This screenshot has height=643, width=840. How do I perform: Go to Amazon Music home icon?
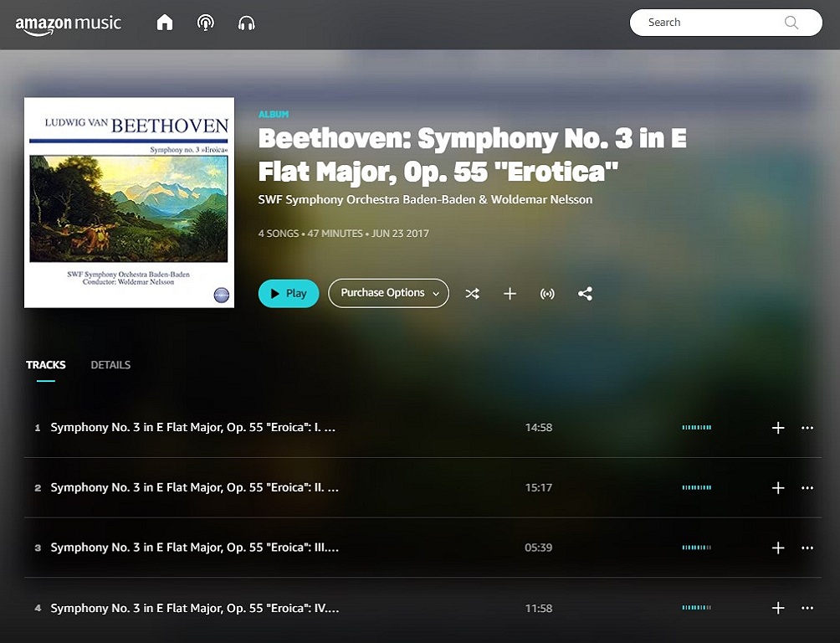click(x=165, y=23)
